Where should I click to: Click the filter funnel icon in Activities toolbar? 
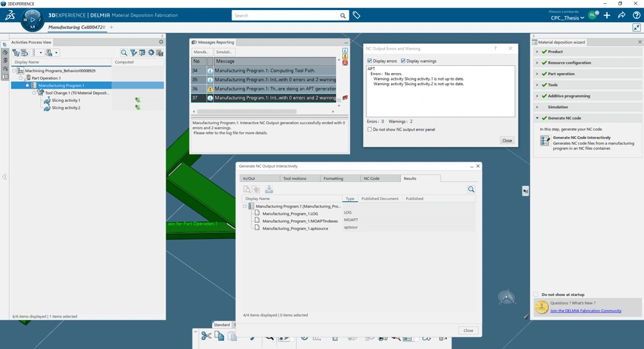coord(133,52)
